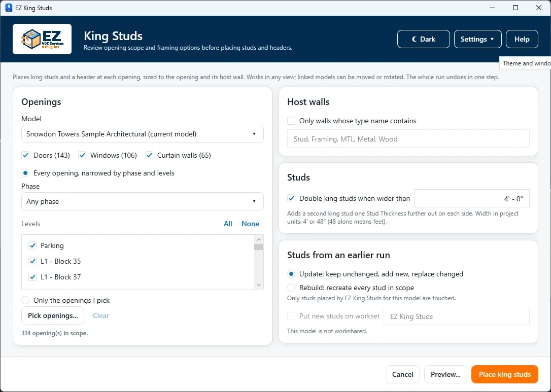
Task: Click the None link for Levels
Action: coord(250,224)
